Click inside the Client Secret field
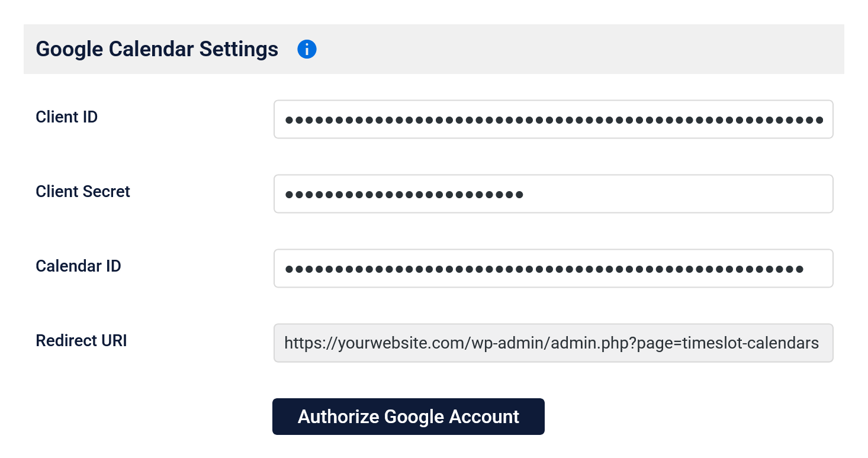 pos(553,193)
